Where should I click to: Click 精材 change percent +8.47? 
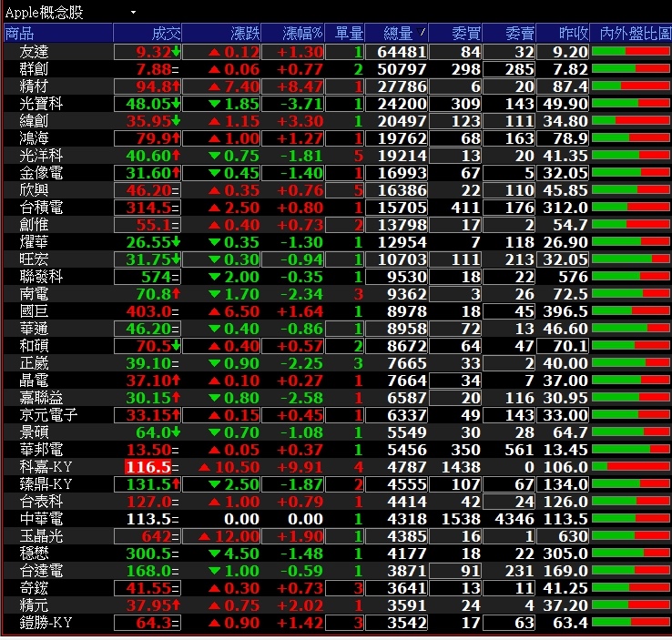coord(300,86)
